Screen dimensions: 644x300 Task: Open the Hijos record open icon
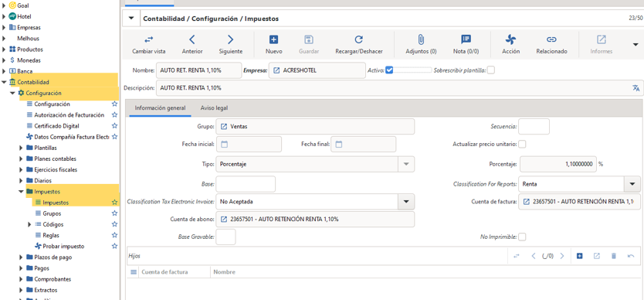596,256
